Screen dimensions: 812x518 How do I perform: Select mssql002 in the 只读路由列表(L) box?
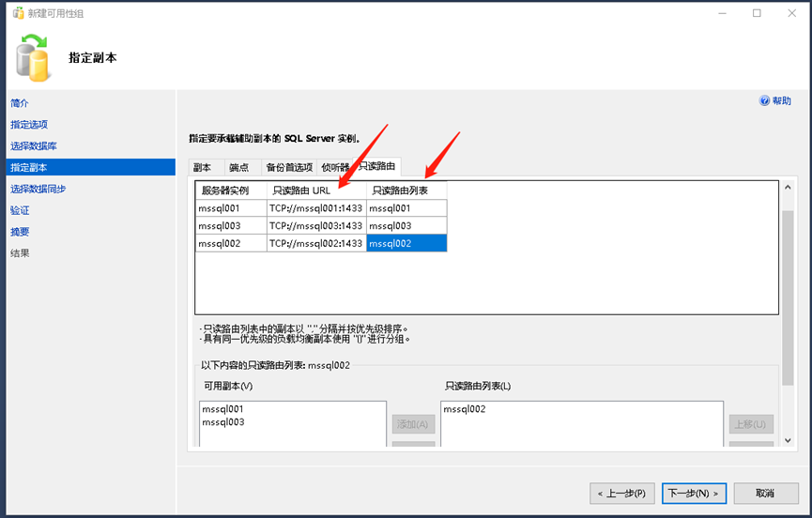[x=465, y=409]
